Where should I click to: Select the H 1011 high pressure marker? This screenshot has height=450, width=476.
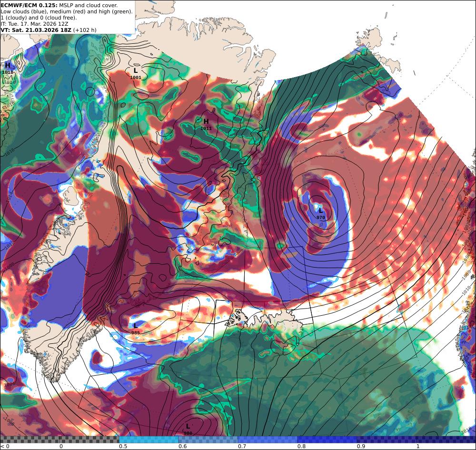(x=206, y=124)
